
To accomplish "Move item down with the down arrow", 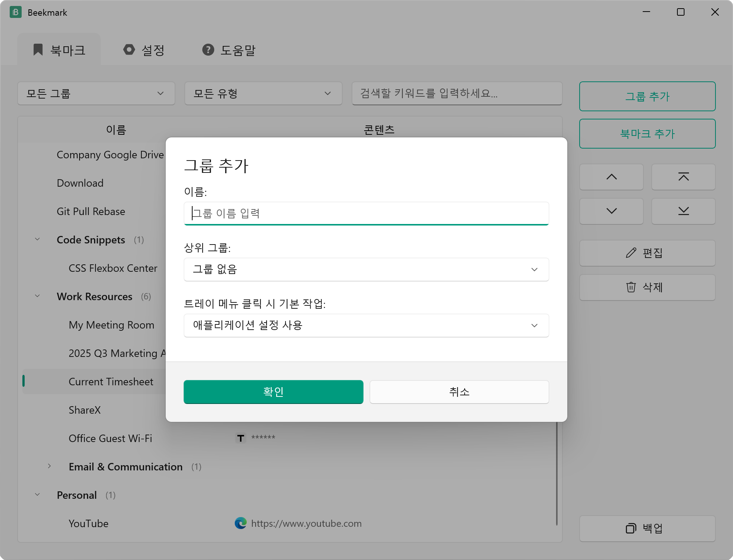I will (x=611, y=211).
